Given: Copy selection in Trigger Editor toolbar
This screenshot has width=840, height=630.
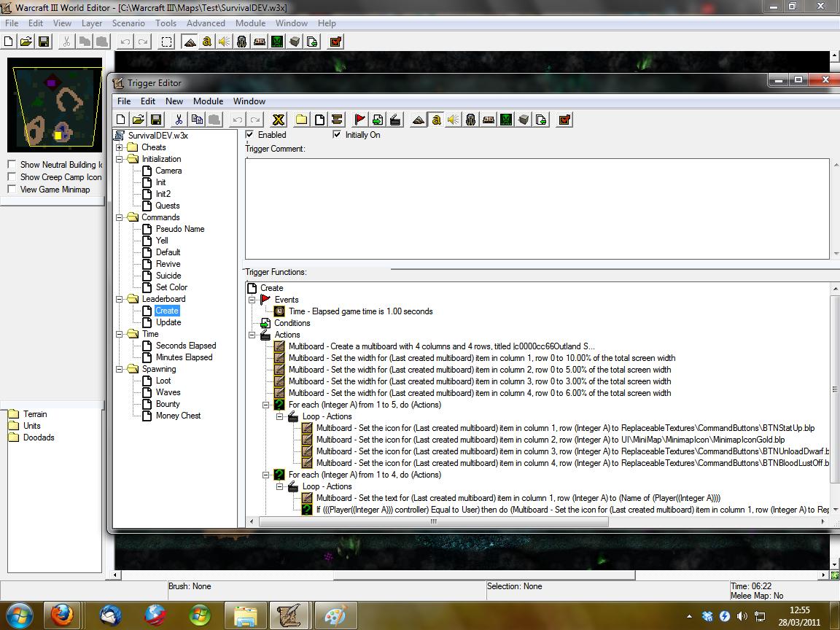Looking at the screenshot, I should click(197, 120).
